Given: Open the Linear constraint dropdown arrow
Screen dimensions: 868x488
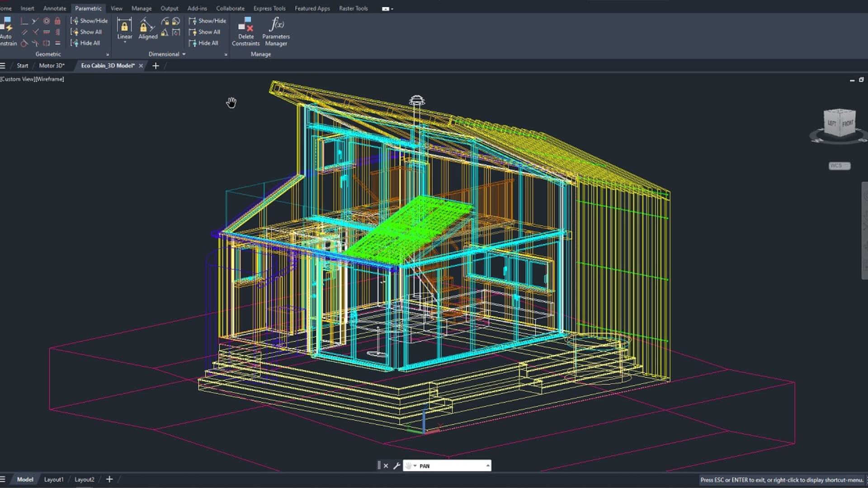Looking at the screenshot, I should point(125,42).
